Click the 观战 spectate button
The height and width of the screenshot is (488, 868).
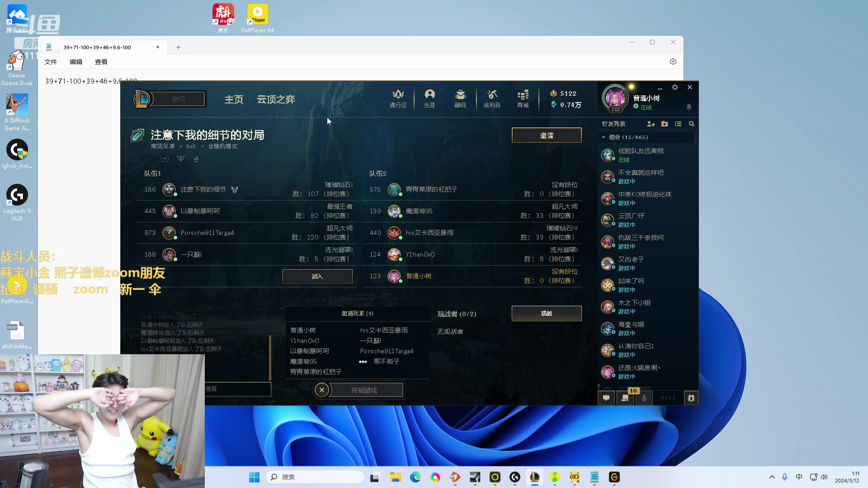coord(547,314)
